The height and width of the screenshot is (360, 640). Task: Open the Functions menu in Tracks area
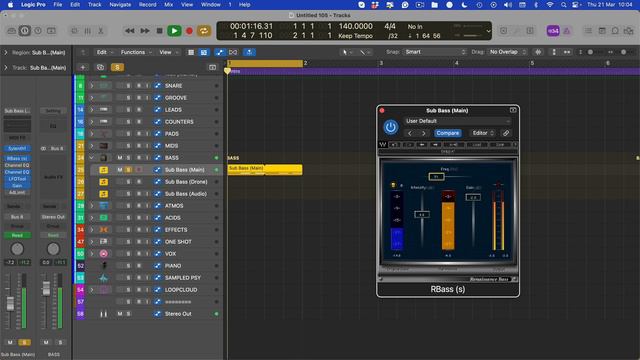[136, 52]
